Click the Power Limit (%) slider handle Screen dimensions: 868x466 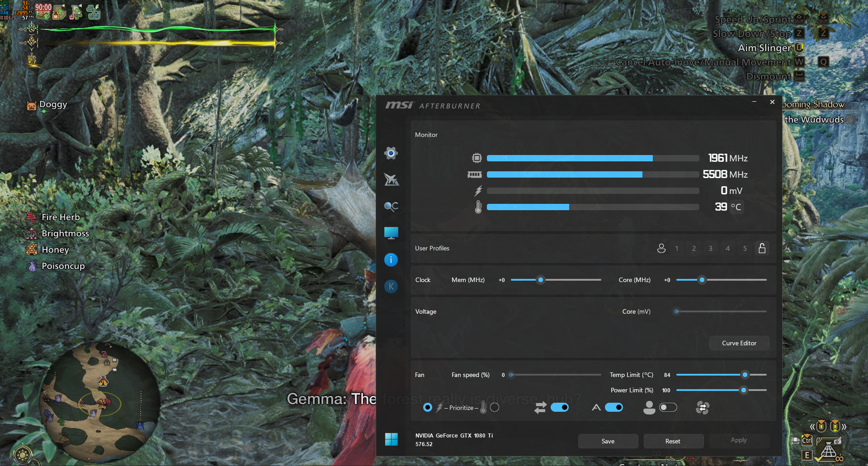pyautogui.click(x=744, y=390)
